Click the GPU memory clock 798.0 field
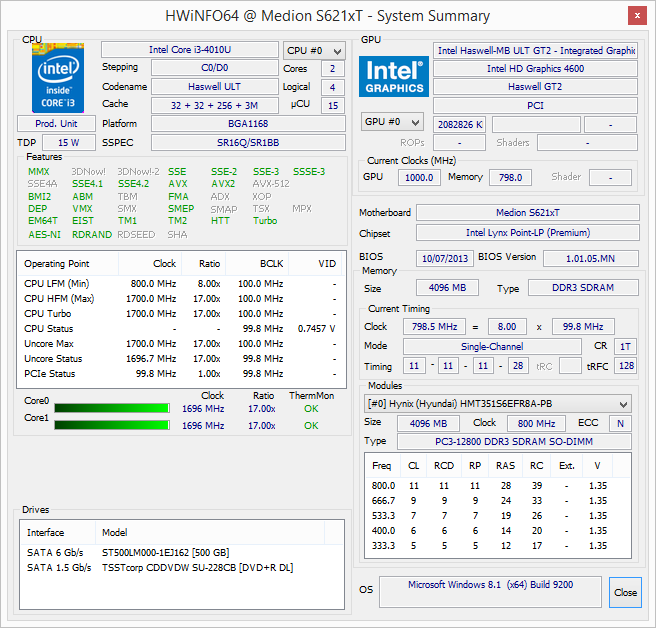 tap(510, 177)
